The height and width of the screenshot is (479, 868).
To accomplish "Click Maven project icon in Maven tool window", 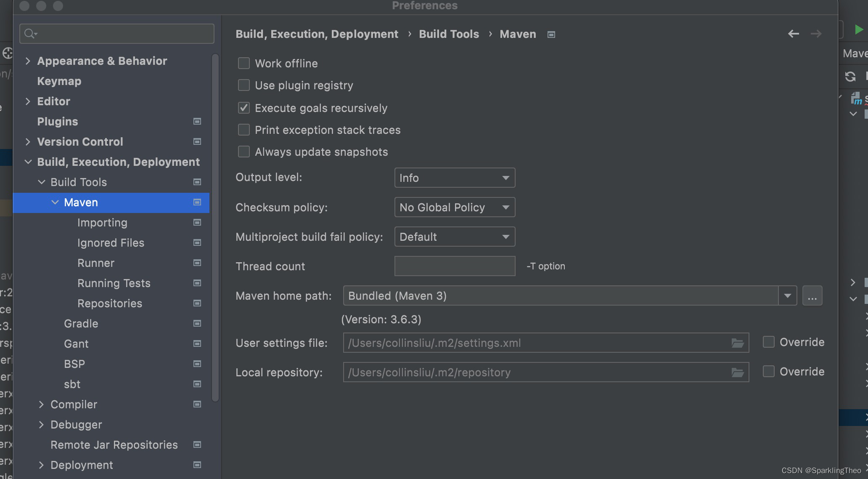I will coord(856,99).
